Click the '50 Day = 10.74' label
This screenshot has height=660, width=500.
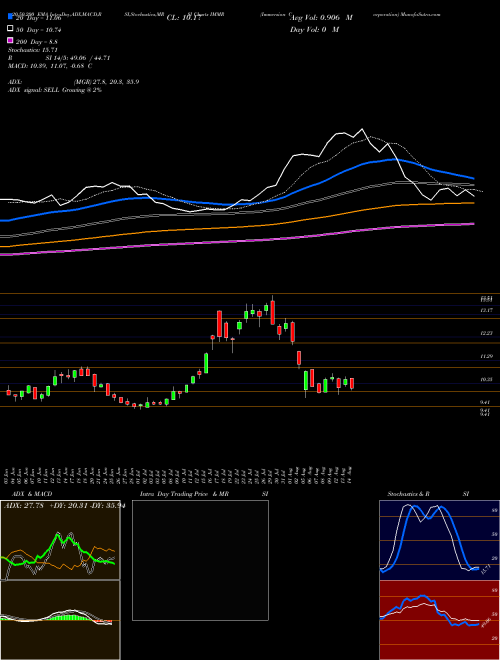[39, 30]
